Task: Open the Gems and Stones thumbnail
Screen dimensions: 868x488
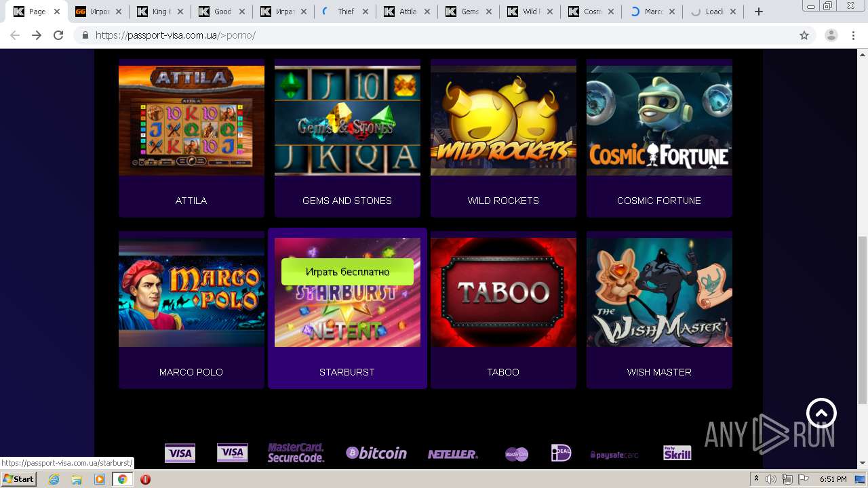Action: tap(347, 121)
